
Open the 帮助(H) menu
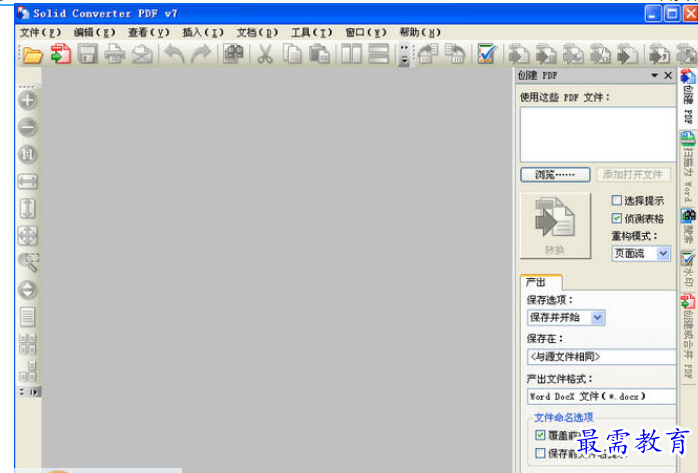[420, 32]
